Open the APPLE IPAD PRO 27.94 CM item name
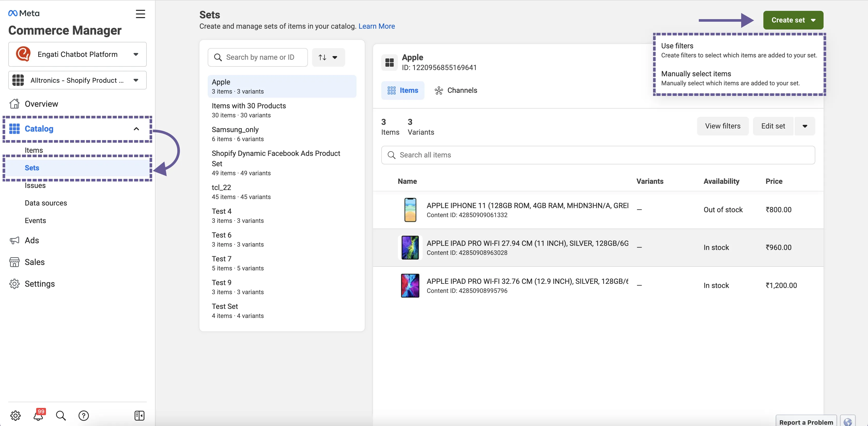 [527, 243]
